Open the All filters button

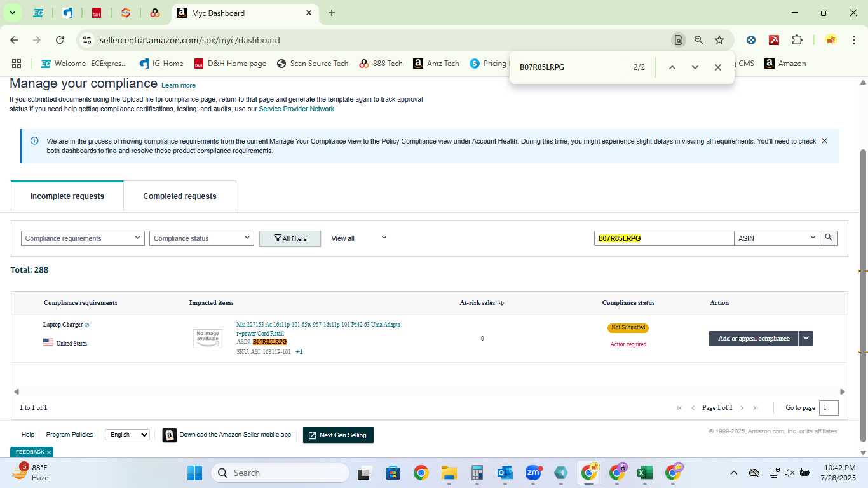[290, 238]
